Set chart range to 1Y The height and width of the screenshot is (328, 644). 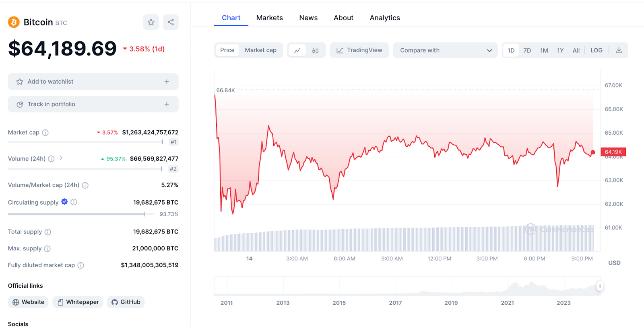pyautogui.click(x=560, y=50)
